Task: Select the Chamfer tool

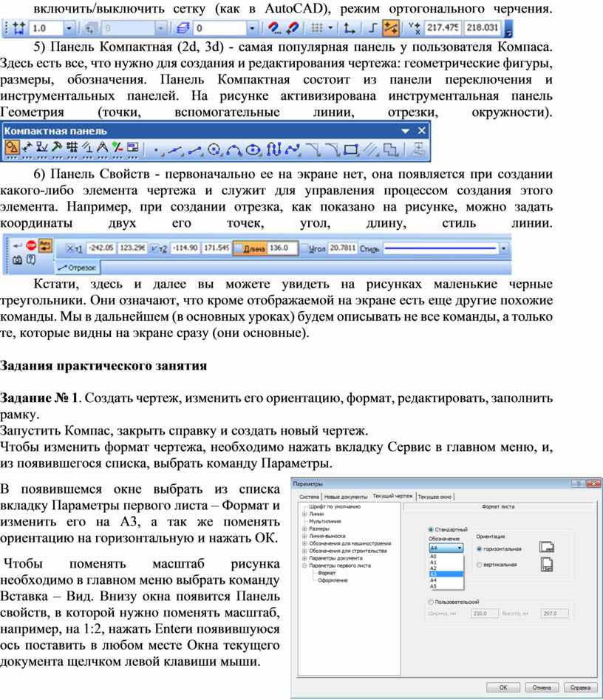Action: click(x=313, y=150)
